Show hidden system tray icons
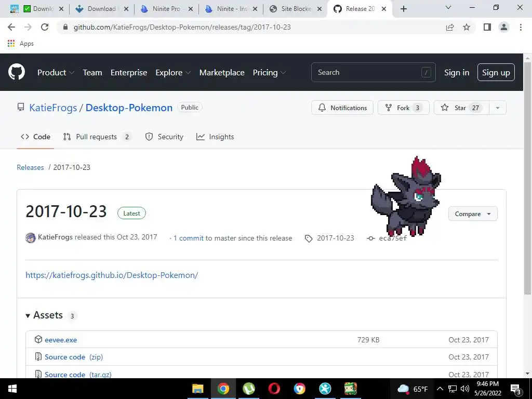 440,389
